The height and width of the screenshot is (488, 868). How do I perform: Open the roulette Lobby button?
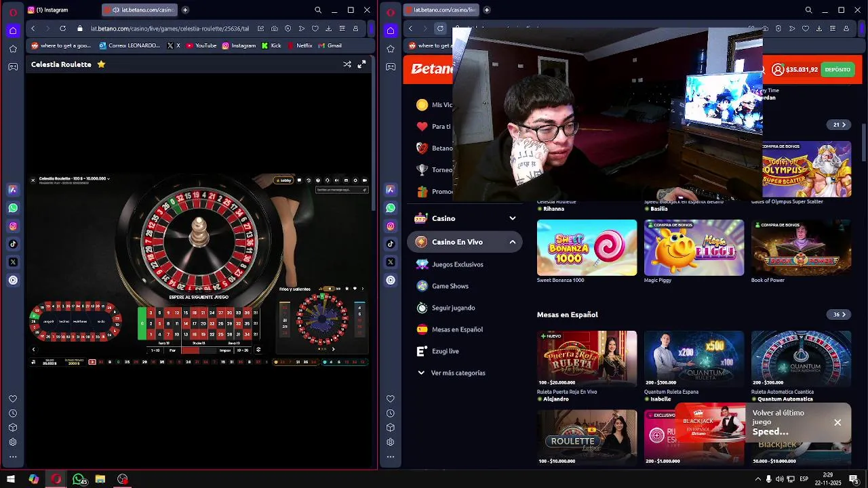pyautogui.click(x=283, y=180)
